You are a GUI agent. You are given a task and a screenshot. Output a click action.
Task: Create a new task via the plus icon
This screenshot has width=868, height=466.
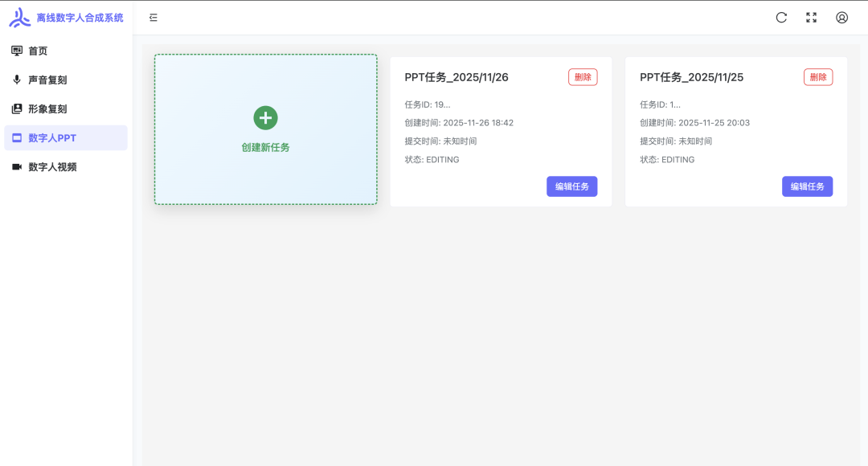tap(265, 117)
